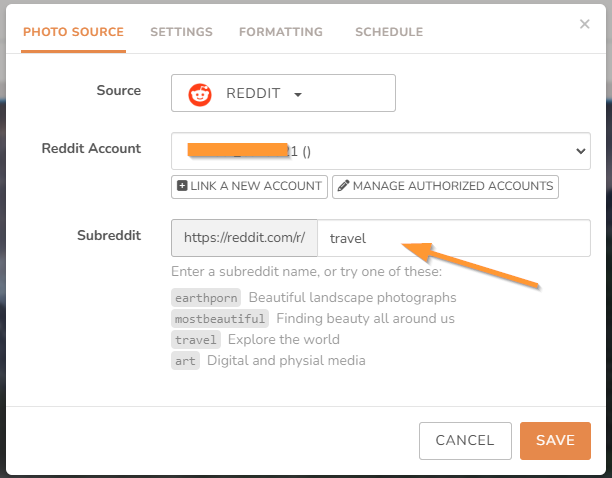612x478 pixels.
Task: Click 'Beautiful landscape photographs' description
Action: coord(352,298)
